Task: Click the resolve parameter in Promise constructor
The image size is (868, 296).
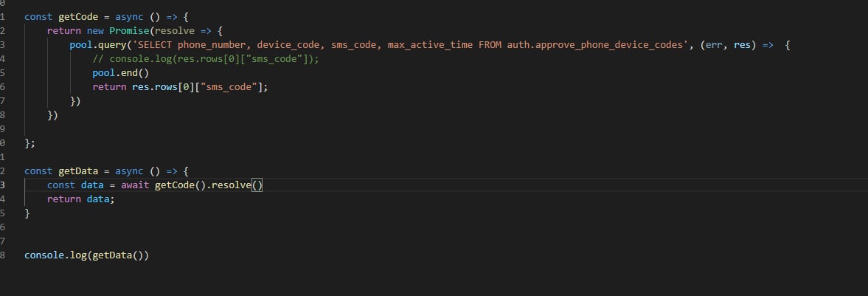Action: coord(175,30)
